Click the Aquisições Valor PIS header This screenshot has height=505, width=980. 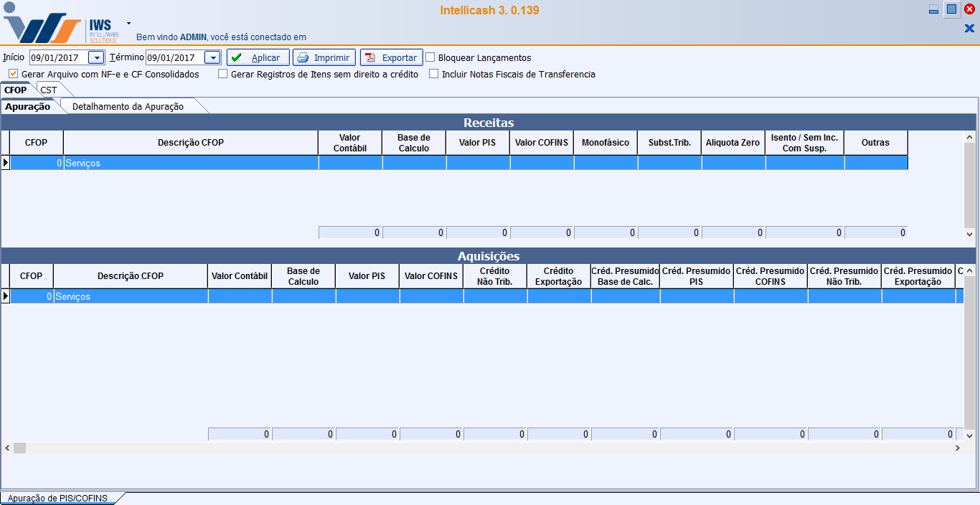(367, 276)
